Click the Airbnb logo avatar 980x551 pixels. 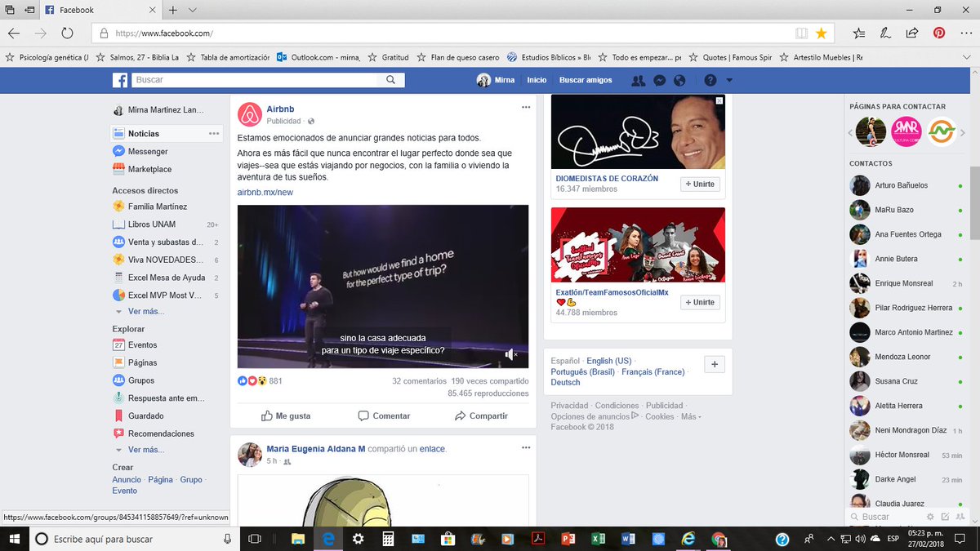coord(249,114)
